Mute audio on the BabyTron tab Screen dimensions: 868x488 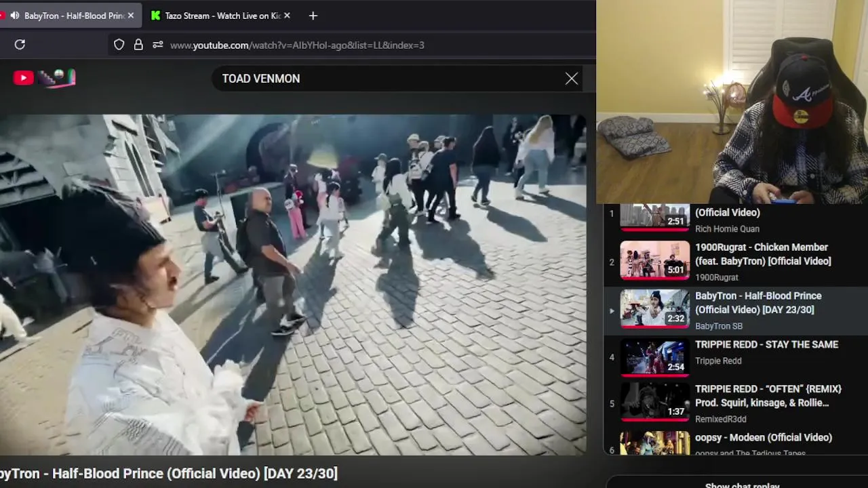click(14, 16)
